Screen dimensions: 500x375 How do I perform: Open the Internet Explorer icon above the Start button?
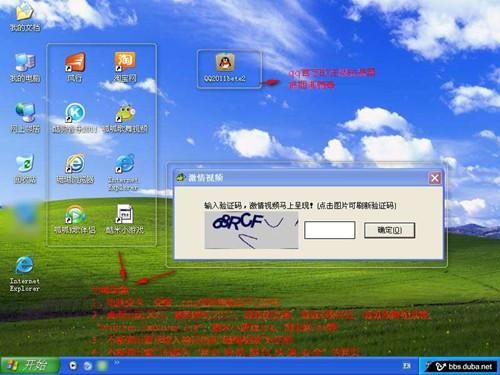point(24,266)
